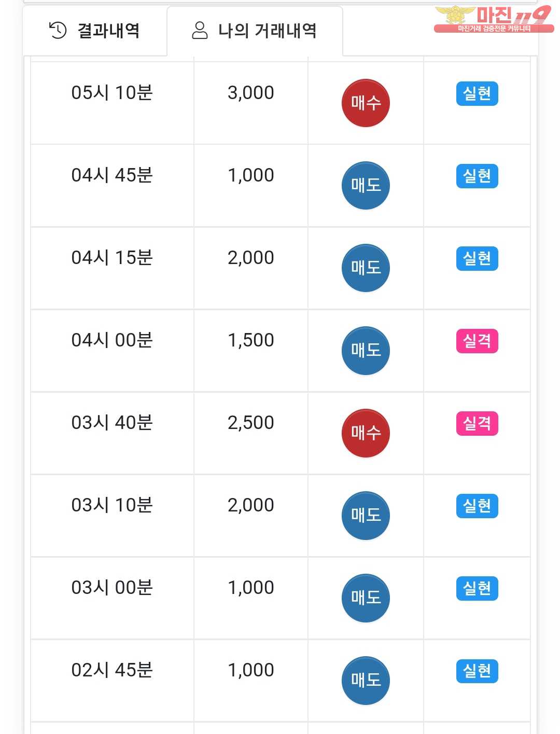Click blue 매도 circle for 04시 00분
The height and width of the screenshot is (734, 560).
tap(366, 350)
